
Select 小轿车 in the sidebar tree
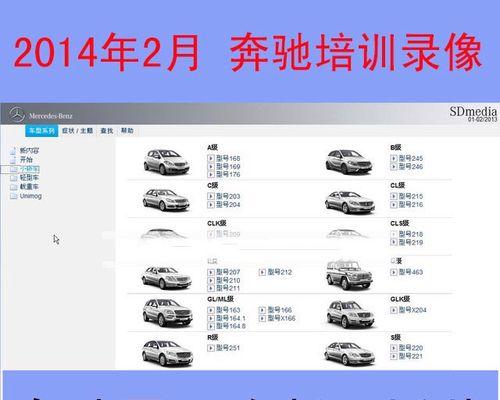[29, 169]
